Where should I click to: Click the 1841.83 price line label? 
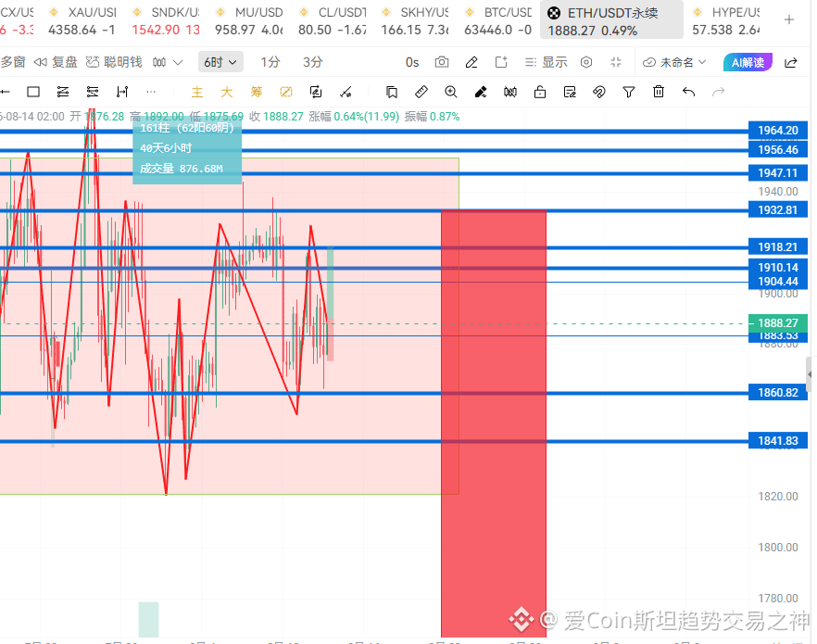778,441
